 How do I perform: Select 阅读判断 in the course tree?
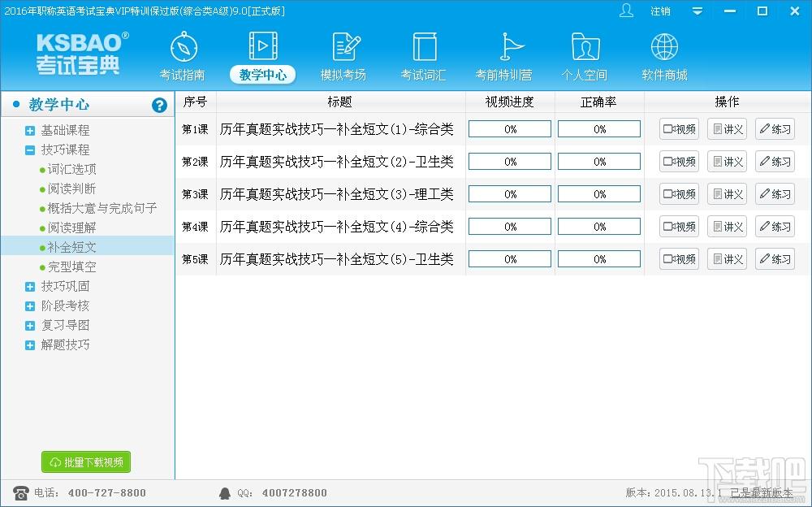[71, 188]
